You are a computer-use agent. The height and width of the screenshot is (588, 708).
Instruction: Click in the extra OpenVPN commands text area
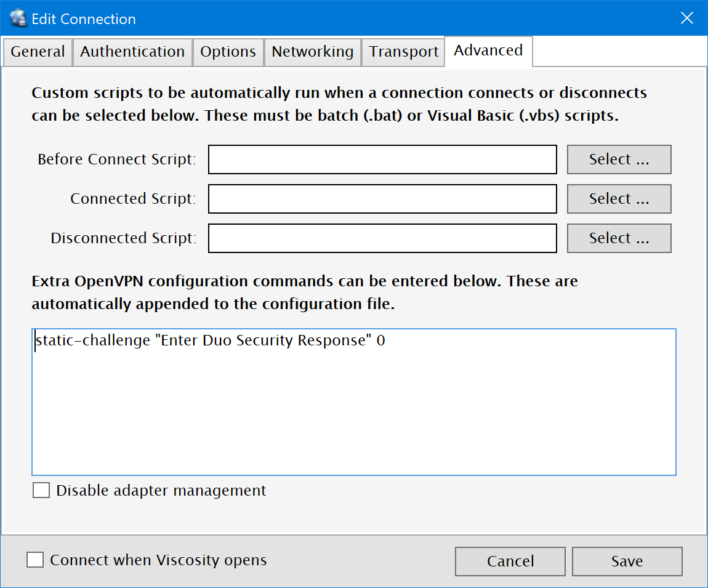354,406
